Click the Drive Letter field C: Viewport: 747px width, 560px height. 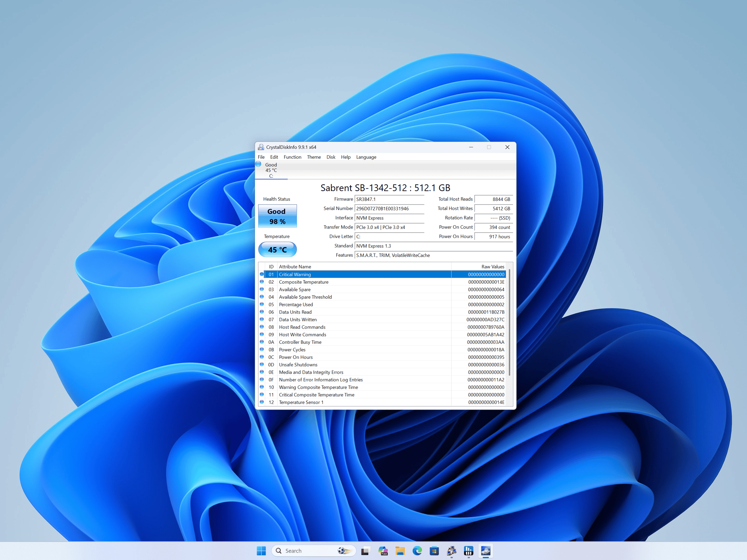coord(389,237)
